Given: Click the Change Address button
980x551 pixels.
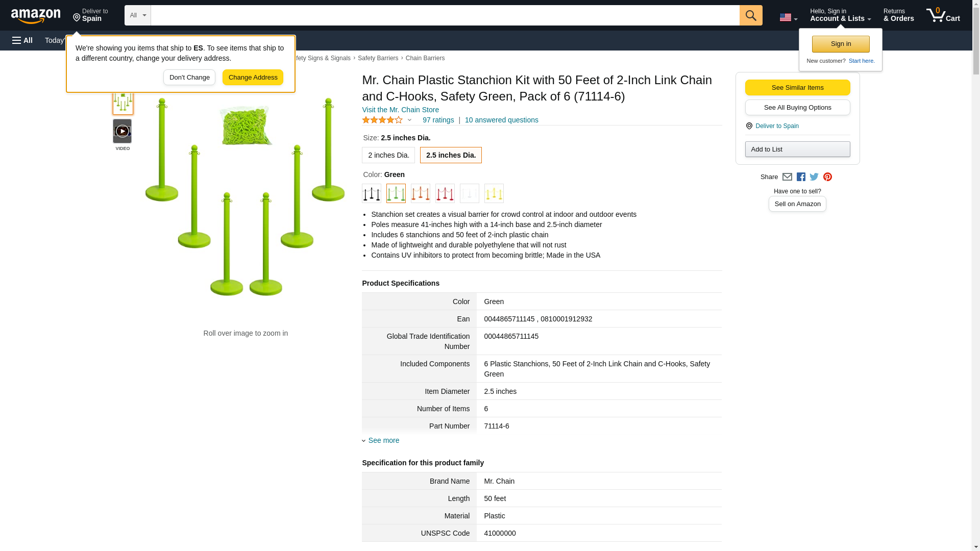Looking at the screenshot, I should [253, 78].
